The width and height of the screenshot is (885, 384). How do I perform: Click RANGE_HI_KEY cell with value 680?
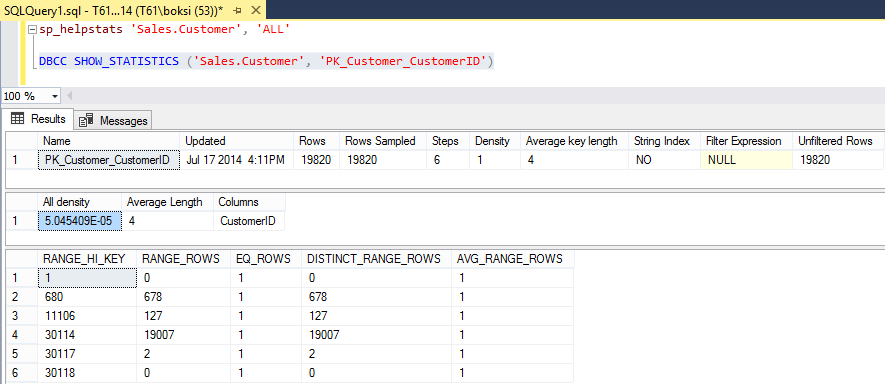coord(87,297)
